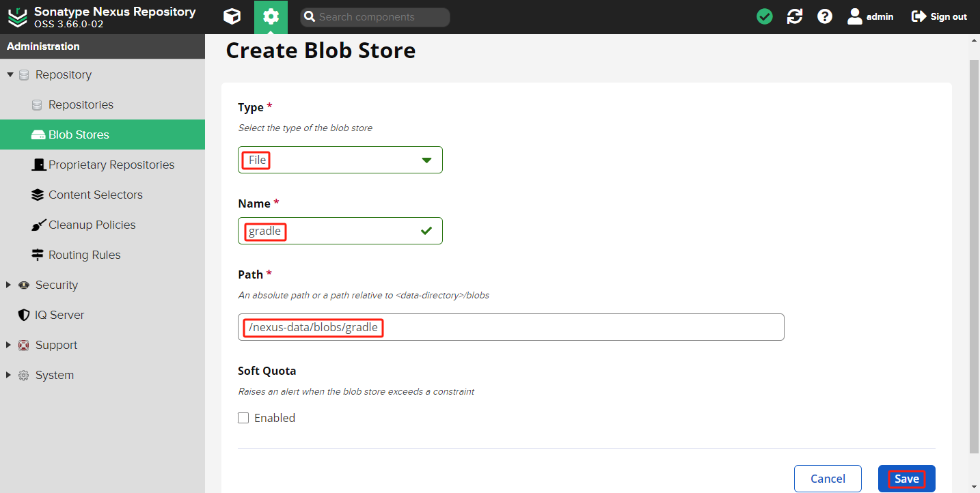Click the refresh icon in header
The height and width of the screenshot is (493, 980).
tap(795, 17)
